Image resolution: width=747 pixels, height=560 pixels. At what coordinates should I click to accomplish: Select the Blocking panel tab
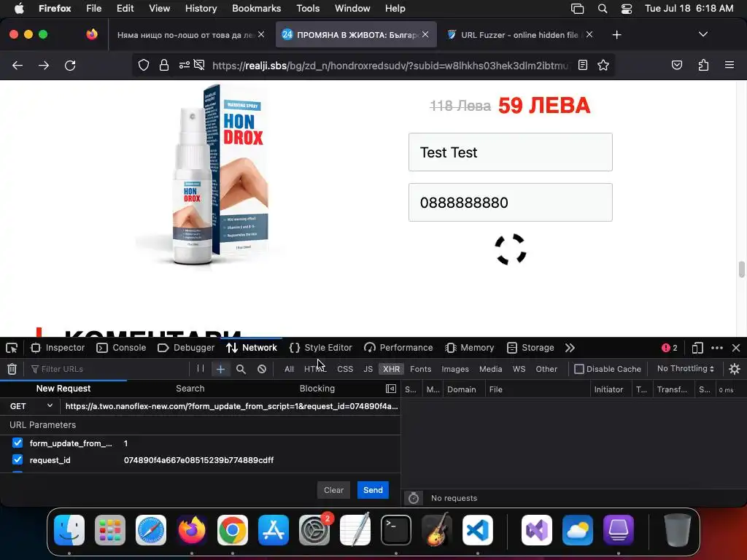(317, 389)
